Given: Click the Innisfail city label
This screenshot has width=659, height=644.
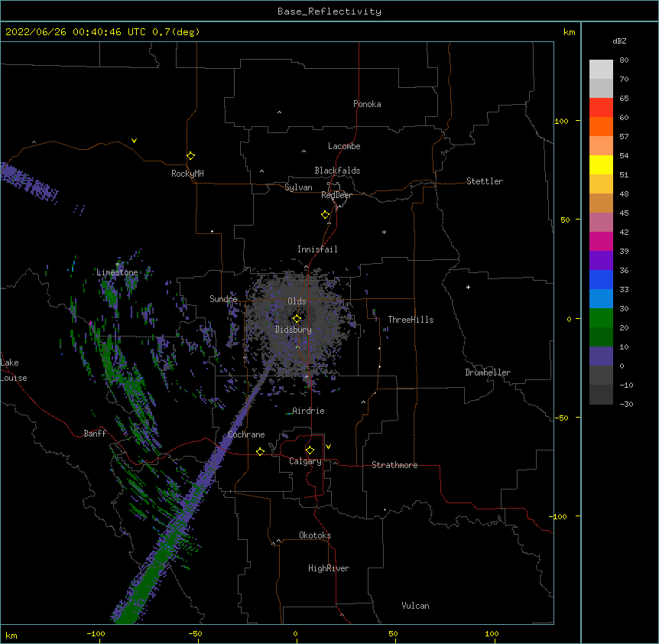Looking at the screenshot, I should pos(317,249).
